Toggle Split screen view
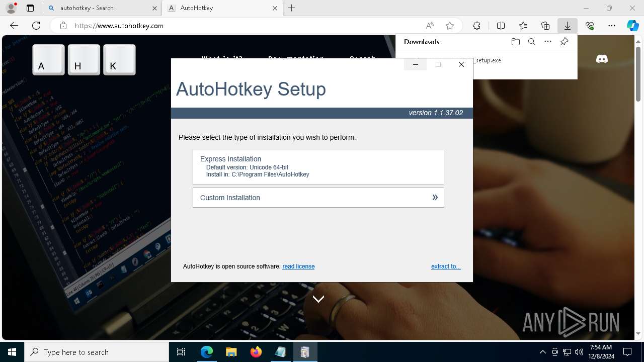Screen dimensions: 644x362 501,26
